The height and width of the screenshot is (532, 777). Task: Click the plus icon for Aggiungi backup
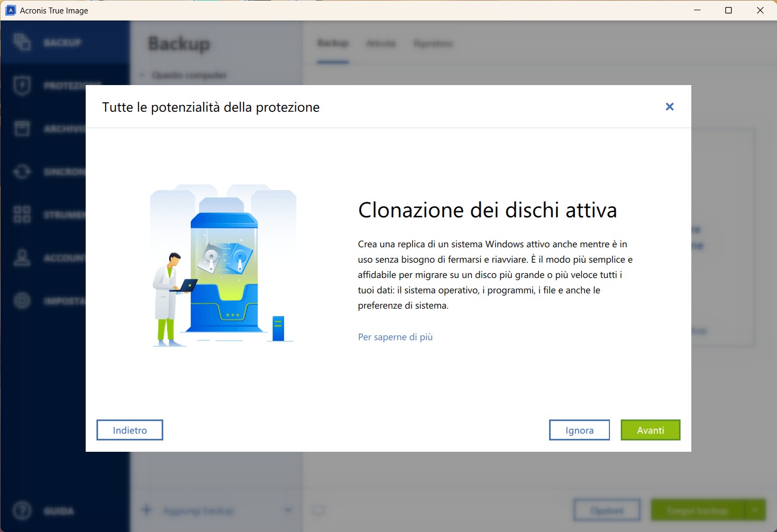point(147,510)
